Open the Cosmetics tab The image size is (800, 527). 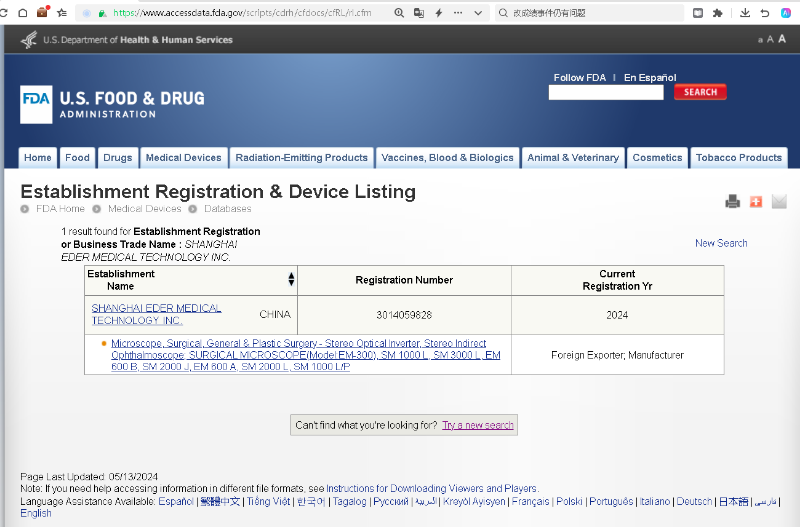657,158
